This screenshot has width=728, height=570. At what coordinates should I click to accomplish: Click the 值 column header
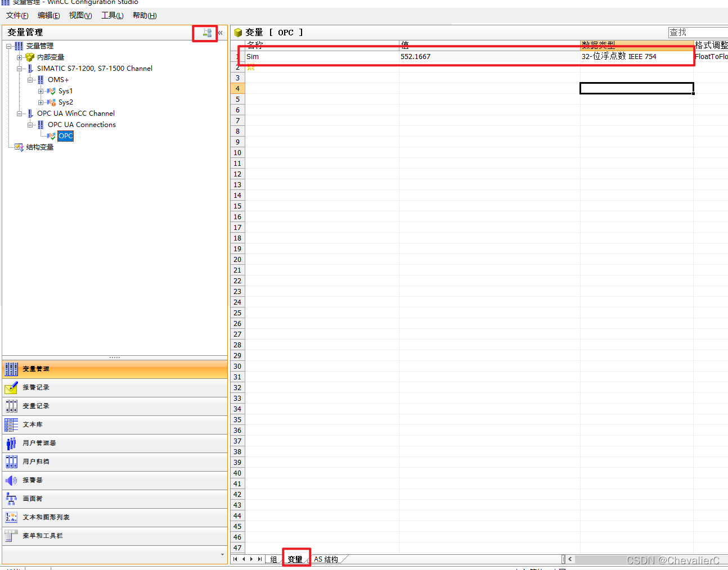[489, 45]
